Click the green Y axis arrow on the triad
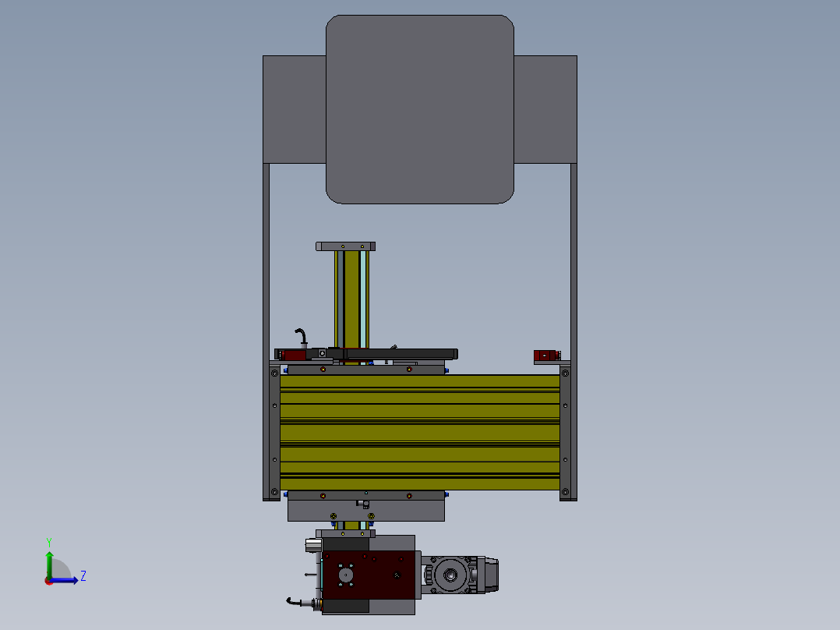Image resolution: width=840 pixels, height=630 pixels. click(x=49, y=558)
